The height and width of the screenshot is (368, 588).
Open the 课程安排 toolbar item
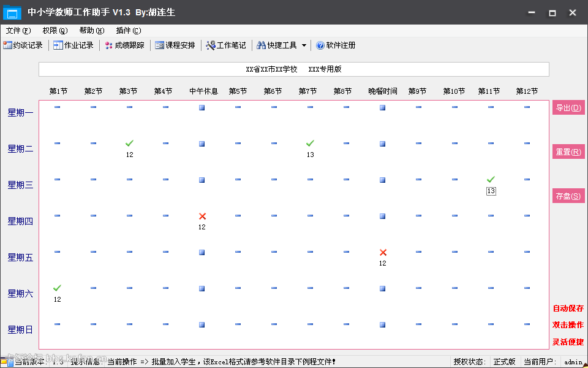(x=175, y=45)
